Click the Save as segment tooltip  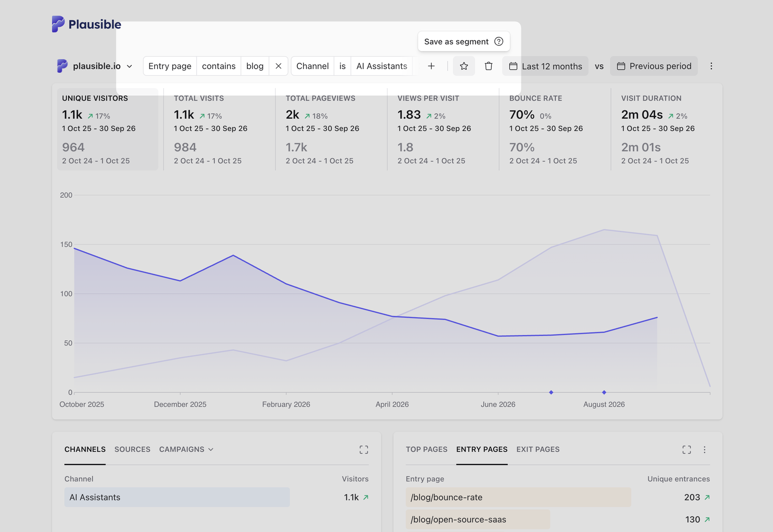pyautogui.click(x=464, y=42)
